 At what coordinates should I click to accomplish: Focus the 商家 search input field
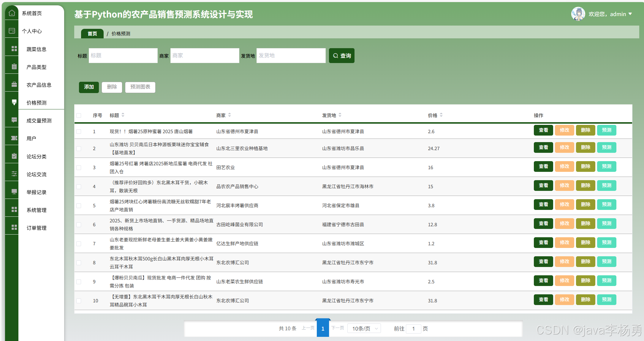[x=205, y=56]
